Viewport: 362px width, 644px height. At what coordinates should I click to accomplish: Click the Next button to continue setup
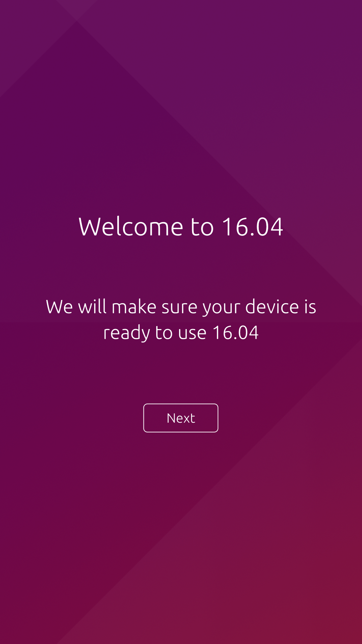[181, 418]
